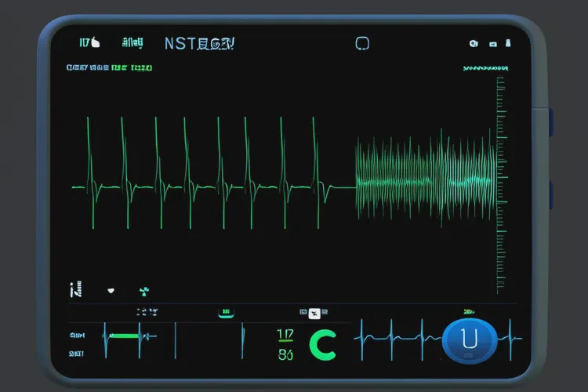Click the small gray box beside white toggle

click(x=302, y=313)
